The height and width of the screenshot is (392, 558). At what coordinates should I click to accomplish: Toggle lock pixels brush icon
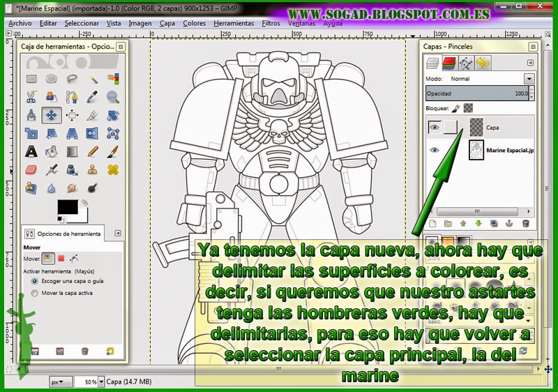455,108
